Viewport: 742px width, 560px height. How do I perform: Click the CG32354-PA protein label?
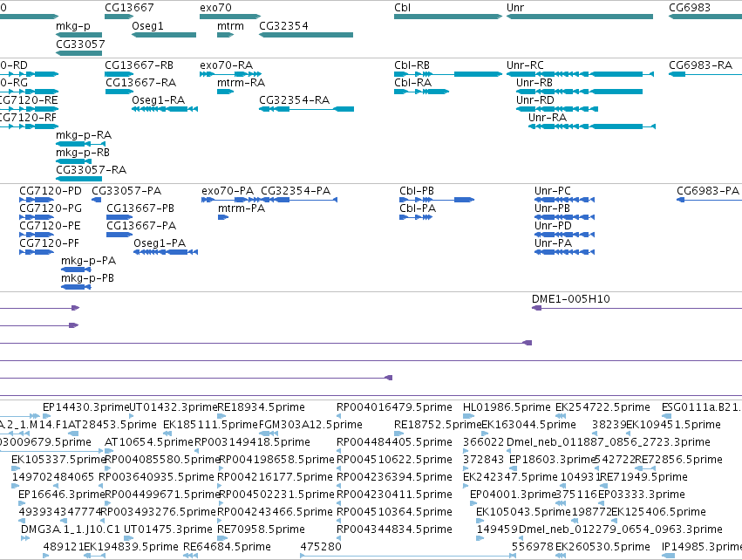click(x=296, y=191)
